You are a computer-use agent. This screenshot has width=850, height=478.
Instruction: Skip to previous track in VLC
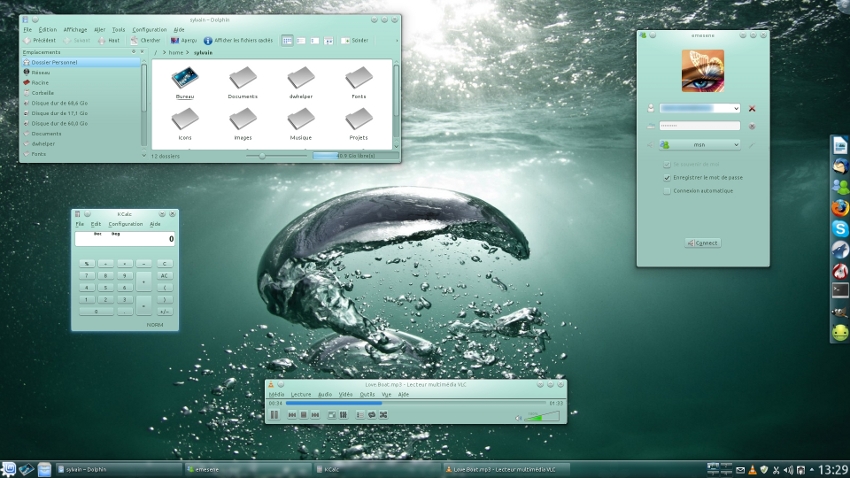tap(292, 415)
